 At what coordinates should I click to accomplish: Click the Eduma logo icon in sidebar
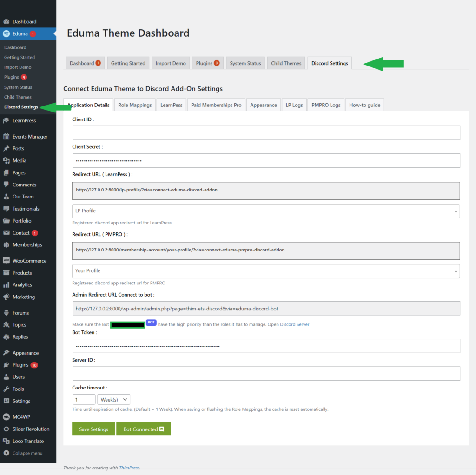(x=7, y=33)
